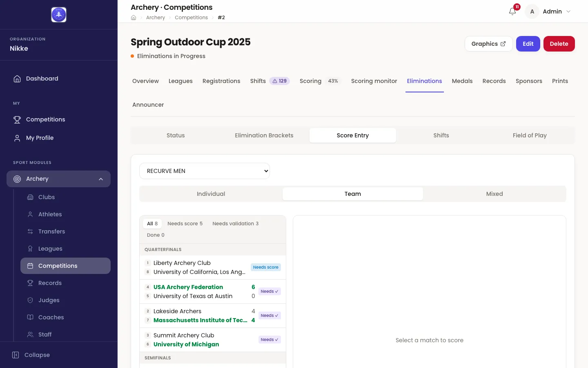Select the Liberty Archery Club match
Viewport: 588px width, 368px height.
coord(213,267)
